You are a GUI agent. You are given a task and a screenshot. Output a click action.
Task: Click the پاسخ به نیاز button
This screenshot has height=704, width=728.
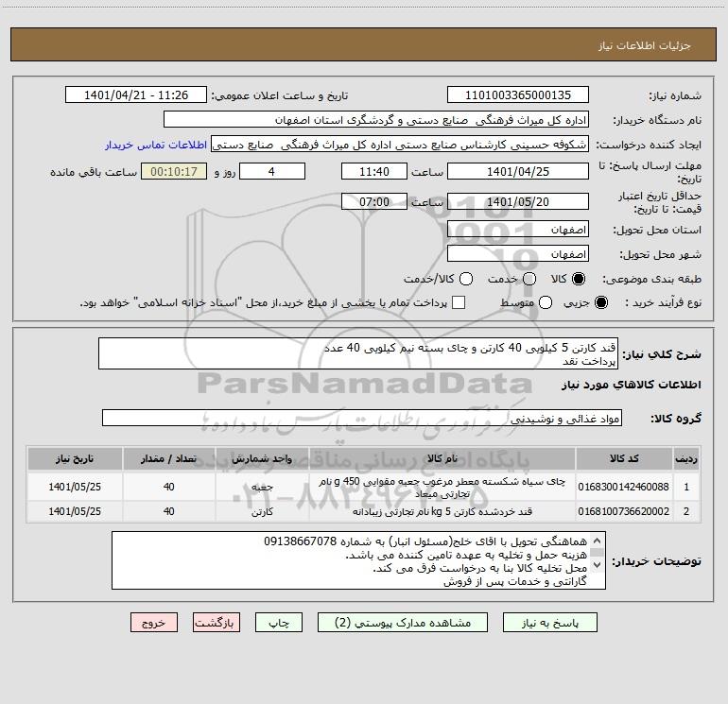tap(549, 623)
